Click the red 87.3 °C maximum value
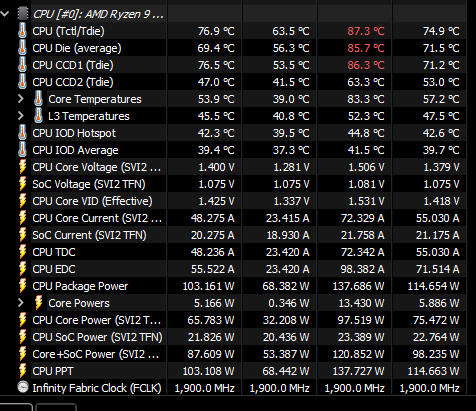The width and height of the screenshot is (476, 411). point(366,31)
